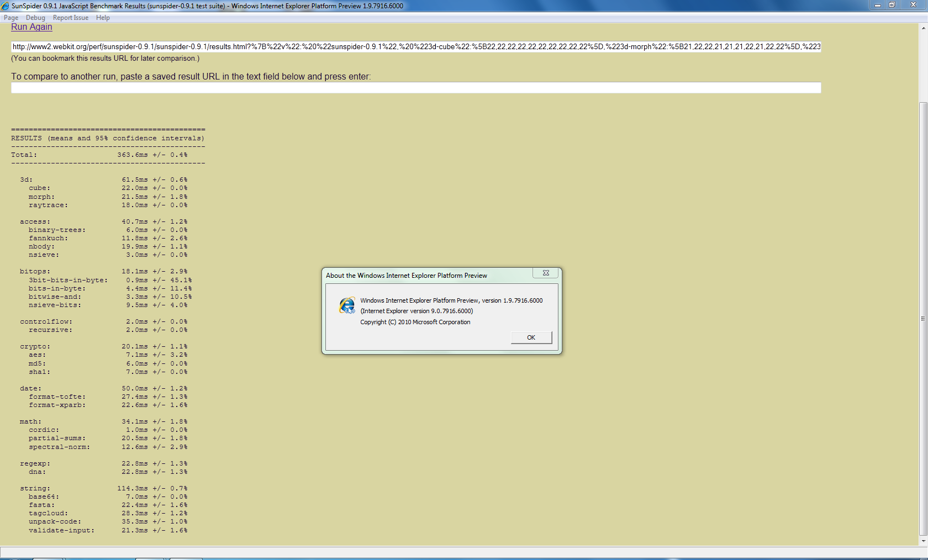The height and width of the screenshot is (560, 928).
Task: Click the vertical scrollbar thumb
Action: tap(923, 319)
